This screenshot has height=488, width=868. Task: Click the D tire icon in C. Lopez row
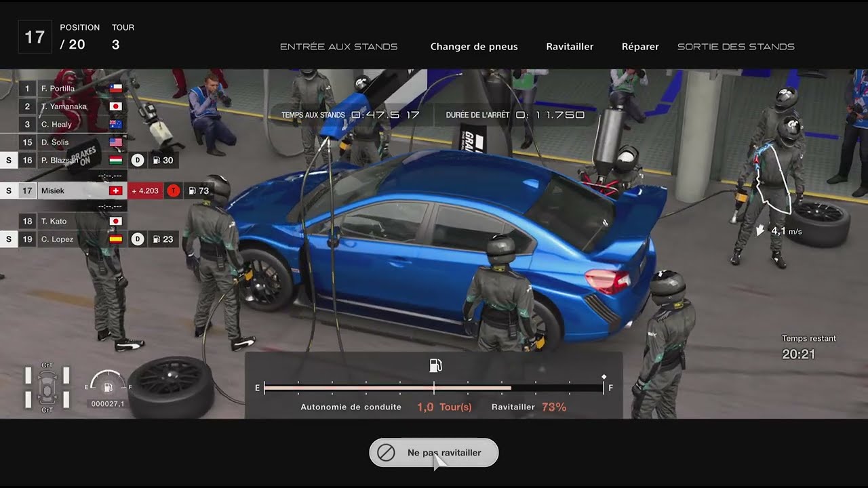pos(138,239)
